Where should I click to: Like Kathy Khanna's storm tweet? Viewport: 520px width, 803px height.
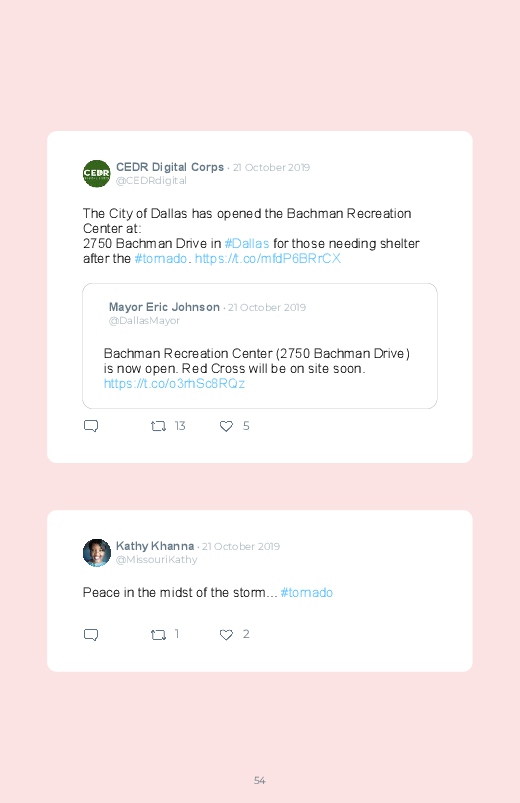coord(226,635)
